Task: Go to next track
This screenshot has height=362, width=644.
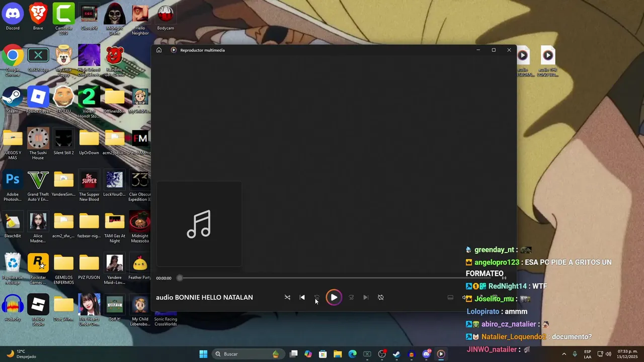Action: 366,297
